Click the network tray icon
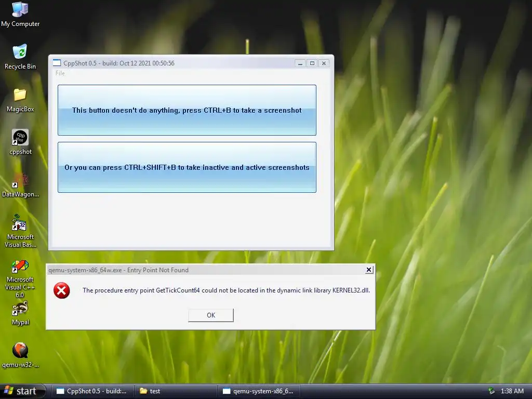This screenshot has height=399, width=532. coord(491,391)
